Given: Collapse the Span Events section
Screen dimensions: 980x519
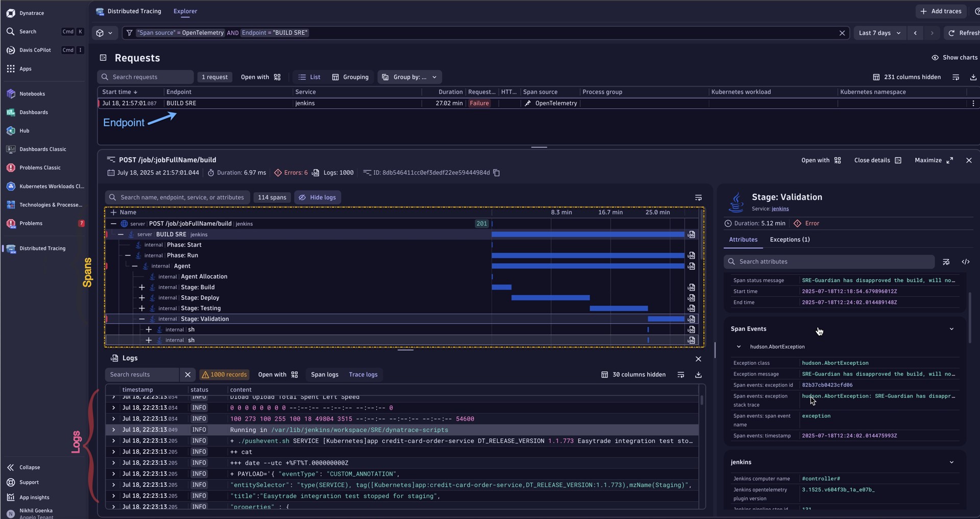Looking at the screenshot, I should (951, 329).
